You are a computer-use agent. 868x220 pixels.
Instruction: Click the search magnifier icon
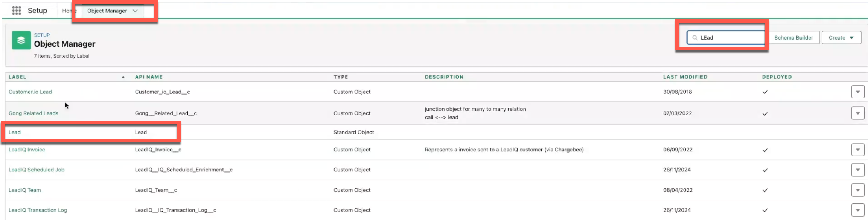coord(695,38)
